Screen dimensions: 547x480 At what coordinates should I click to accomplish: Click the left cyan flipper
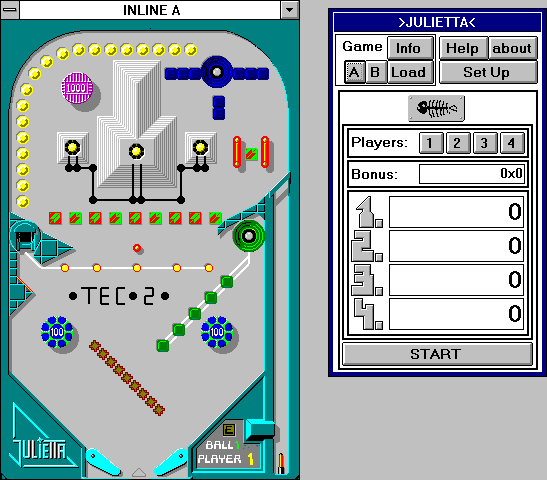click(103, 462)
